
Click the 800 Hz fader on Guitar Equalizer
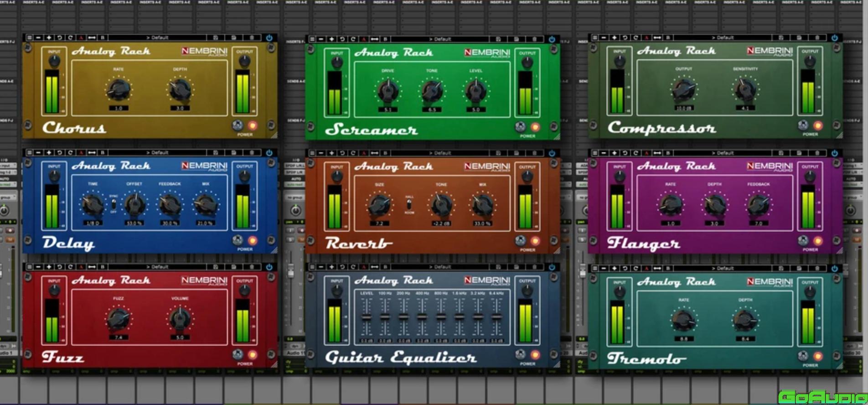pyautogui.click(x=441, y=317)
